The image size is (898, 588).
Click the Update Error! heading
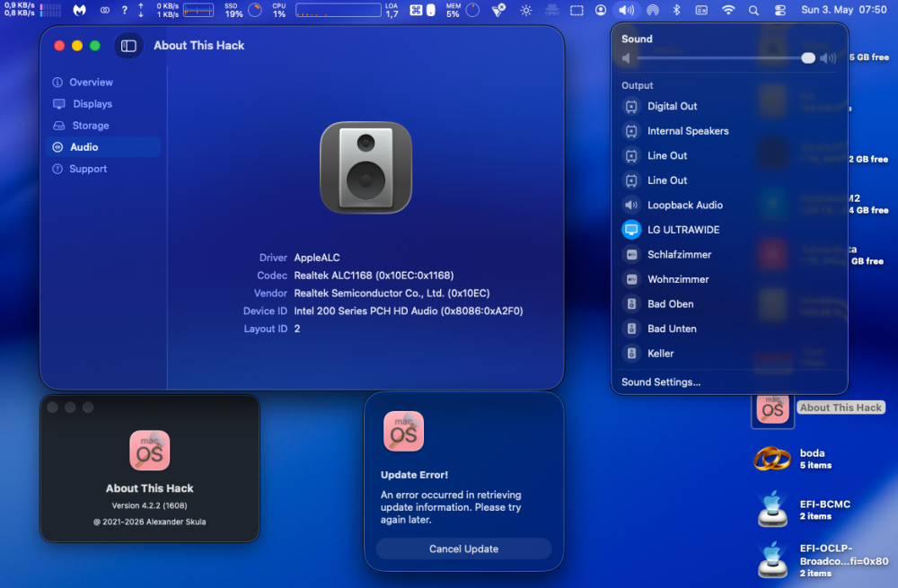414,475
